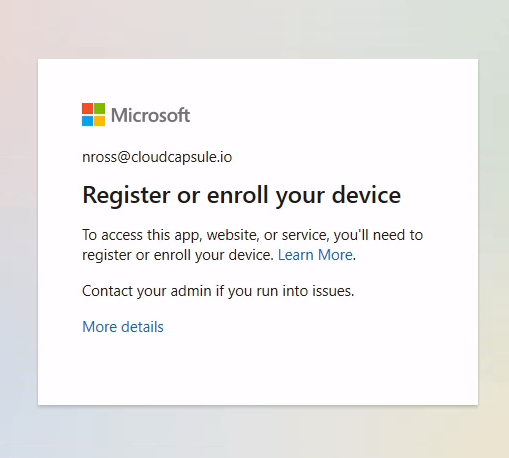
Task: Click the 'Register or enroll your device' heading
Action: point(242,195)
